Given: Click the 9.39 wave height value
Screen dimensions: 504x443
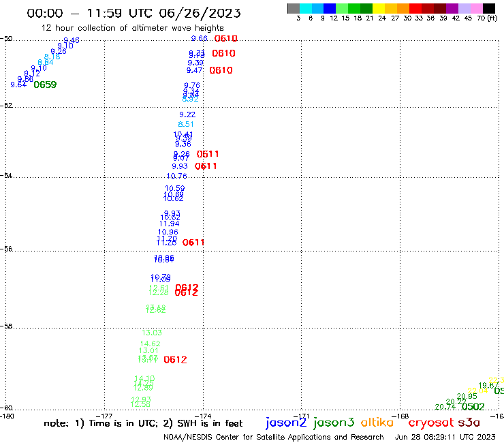Looking at the screenshot, I should pos(195,63).
